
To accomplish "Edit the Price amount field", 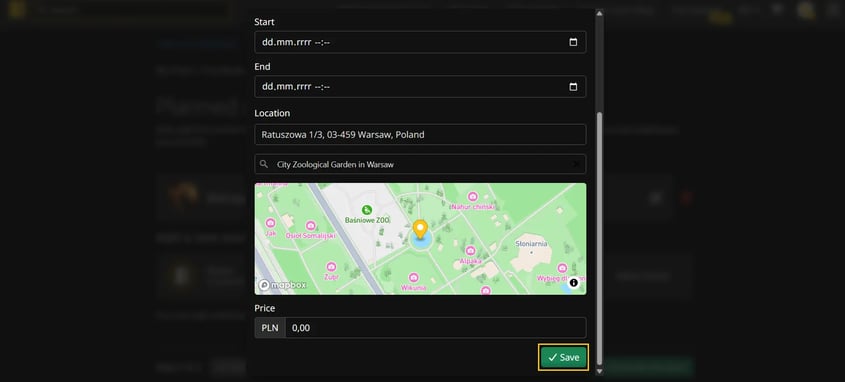I will [x=435, y=328].
